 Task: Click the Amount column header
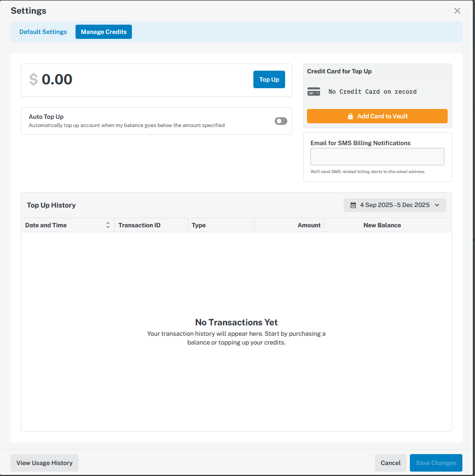point(309,225)
